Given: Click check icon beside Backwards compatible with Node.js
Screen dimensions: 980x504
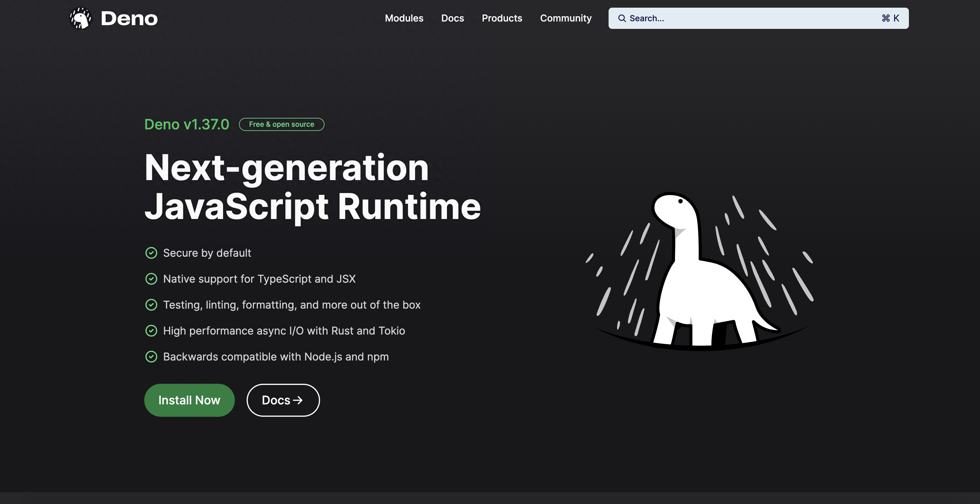Looking at the screenshot, I should [151, 357].
